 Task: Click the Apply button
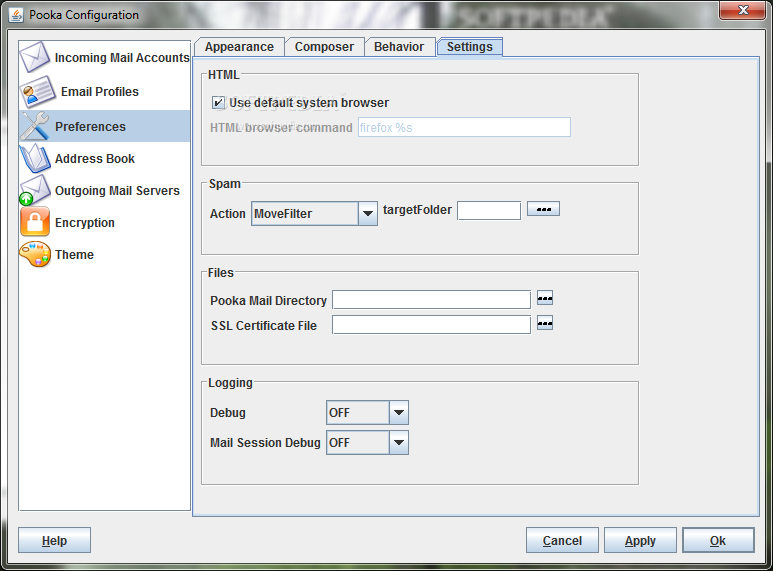(x=640, y=540)
